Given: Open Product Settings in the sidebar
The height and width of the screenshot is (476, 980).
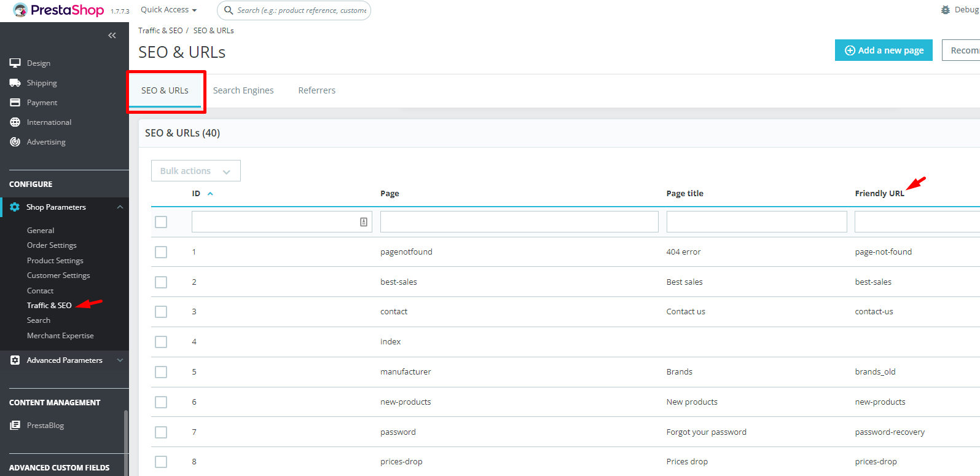Looking at the screenshot, I should pos(55,261).
